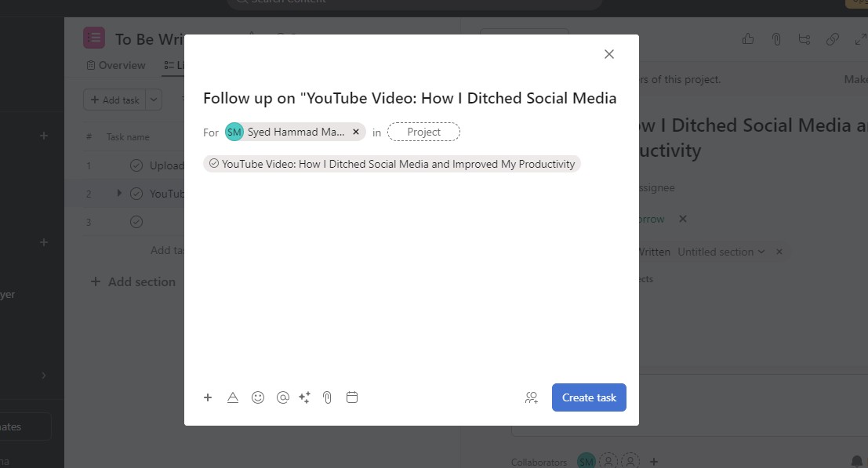Open the linked YouTube Video task chip
This screenshot has width=868, height=468.
coord(392,164)
